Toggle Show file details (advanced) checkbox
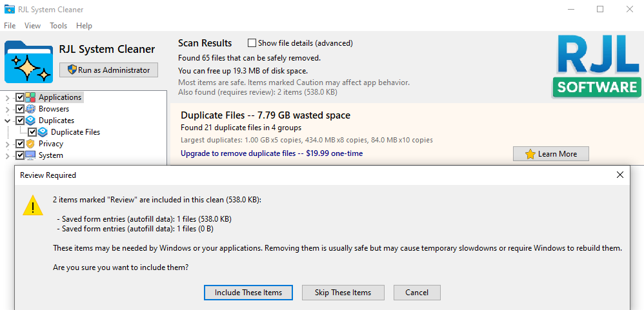644x310 pixels. tap(252, 43)
